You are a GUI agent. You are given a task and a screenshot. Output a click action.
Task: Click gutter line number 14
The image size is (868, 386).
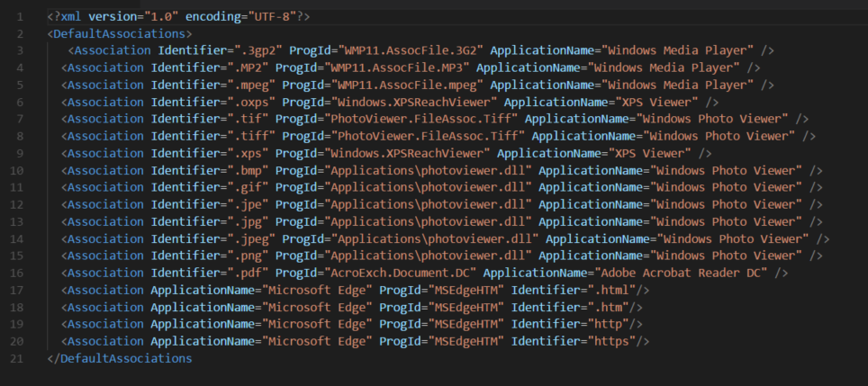16,239
